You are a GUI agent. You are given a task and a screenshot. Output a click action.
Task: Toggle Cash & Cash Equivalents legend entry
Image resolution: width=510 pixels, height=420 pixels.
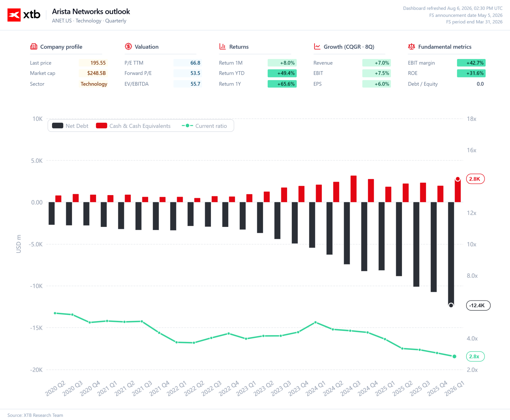(133, 126)
